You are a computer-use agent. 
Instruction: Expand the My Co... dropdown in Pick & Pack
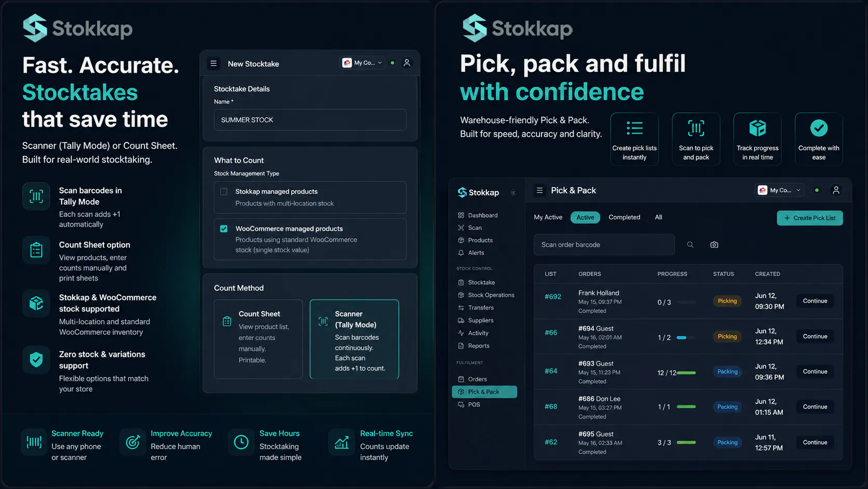tap(779, 190)
